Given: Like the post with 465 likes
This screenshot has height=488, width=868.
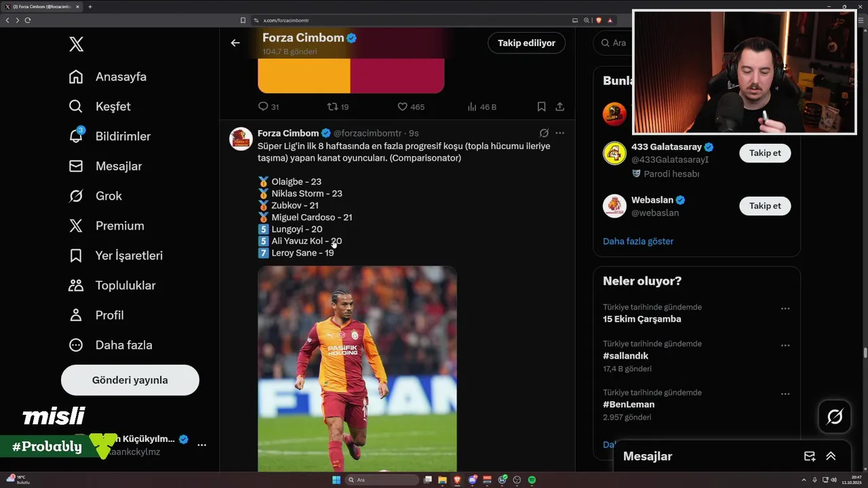Looking at the screenshot, I should pos(411,107).
